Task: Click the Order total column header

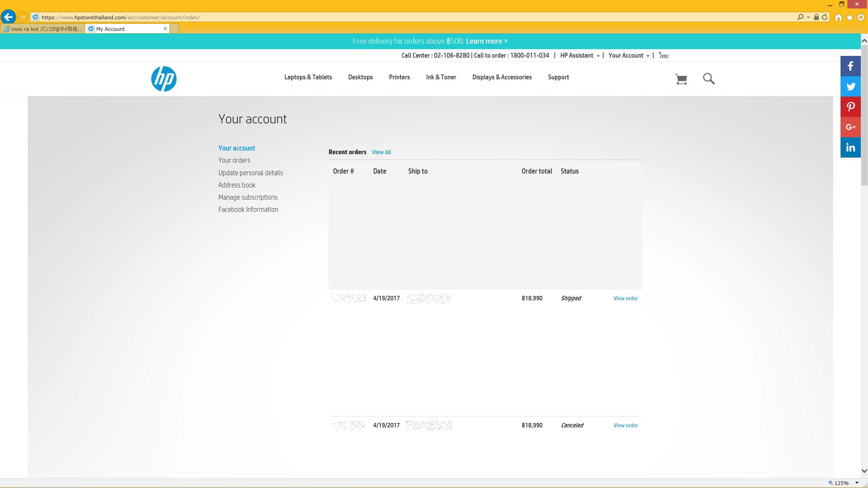Action: pyautogui.click(x=537, y=171)
